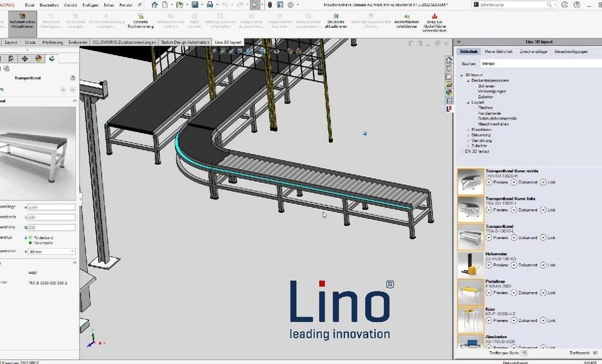The image size is (602, 364).
Task: Switch to the Evaluieren tab
Action: [x=78, y=42]
